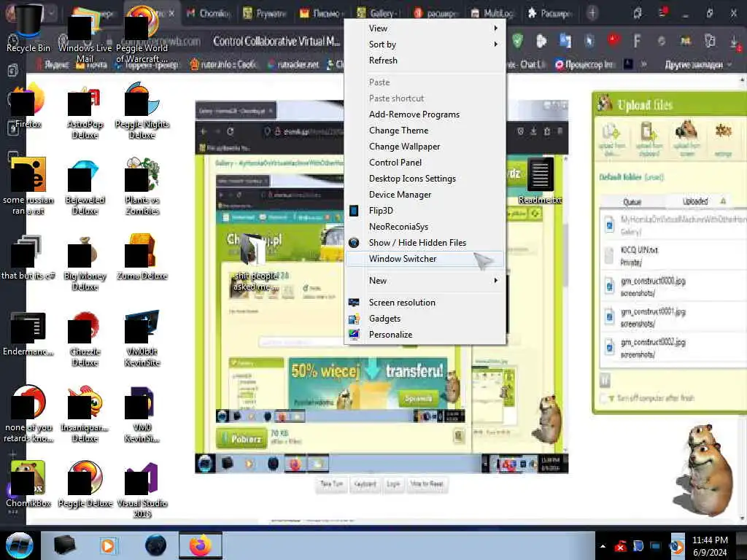This screenshot has width=747, height=560.
Task: Select the 'that but its c#' desktop icon
Action: (28, 257)
